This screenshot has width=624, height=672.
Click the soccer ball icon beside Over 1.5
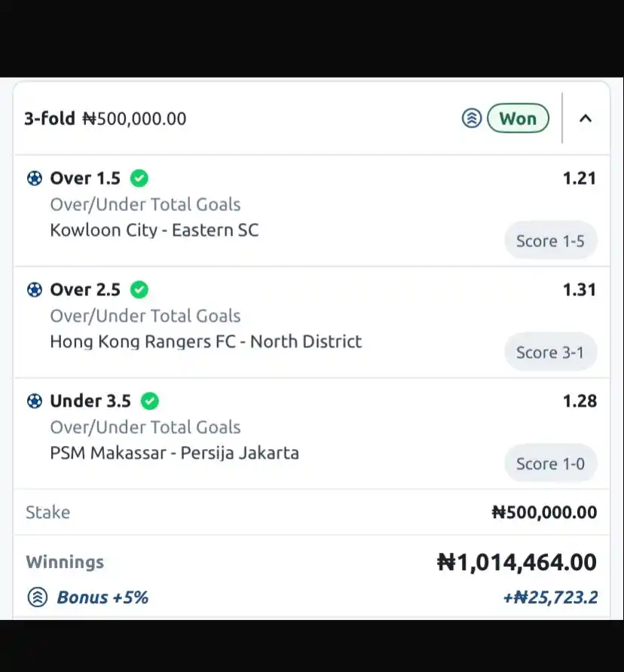pyautogui.click(x=35, y=179)
